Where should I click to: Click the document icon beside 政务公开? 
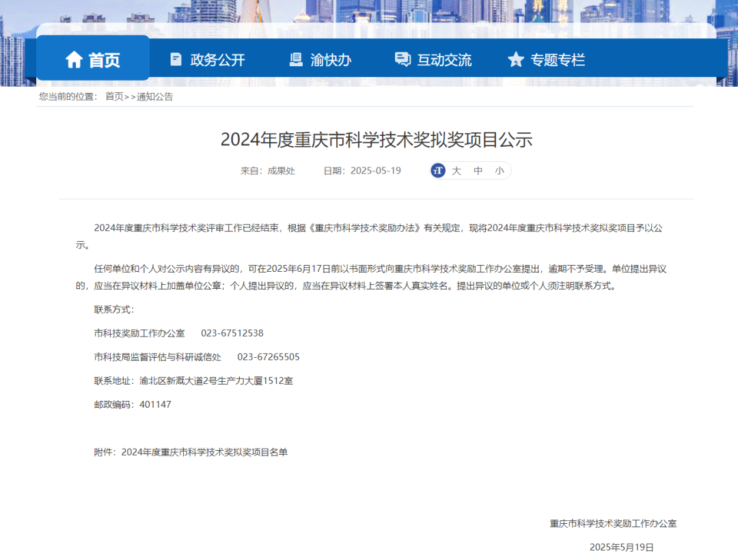(176, 59)
